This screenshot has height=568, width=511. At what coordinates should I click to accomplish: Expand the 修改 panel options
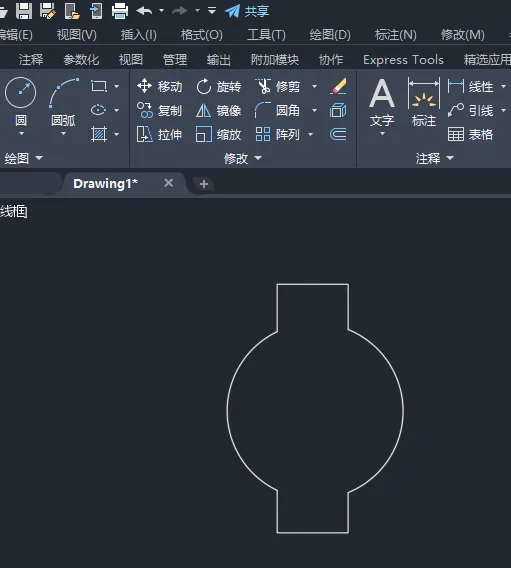tap(243, 158)
